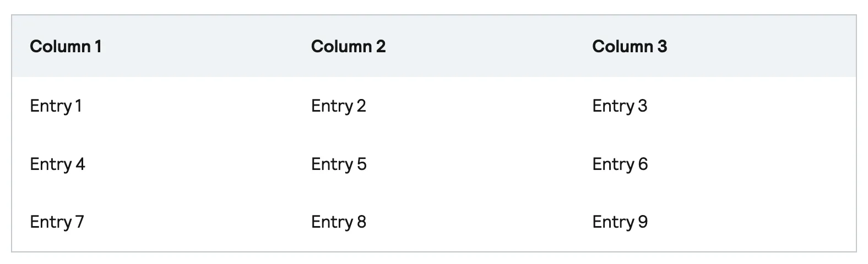Click empty space between Entry 7 and Entry 8

click(197, 222)
